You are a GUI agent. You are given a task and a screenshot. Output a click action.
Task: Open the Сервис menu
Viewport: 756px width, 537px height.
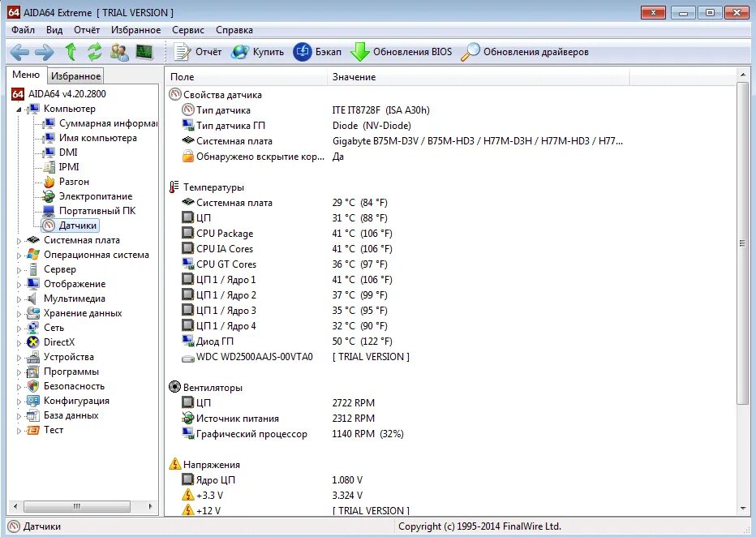pos(188,30)
